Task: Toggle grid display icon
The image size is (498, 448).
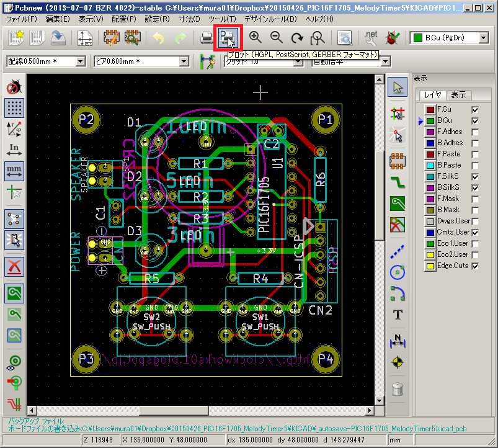Action: pos(14,108)
